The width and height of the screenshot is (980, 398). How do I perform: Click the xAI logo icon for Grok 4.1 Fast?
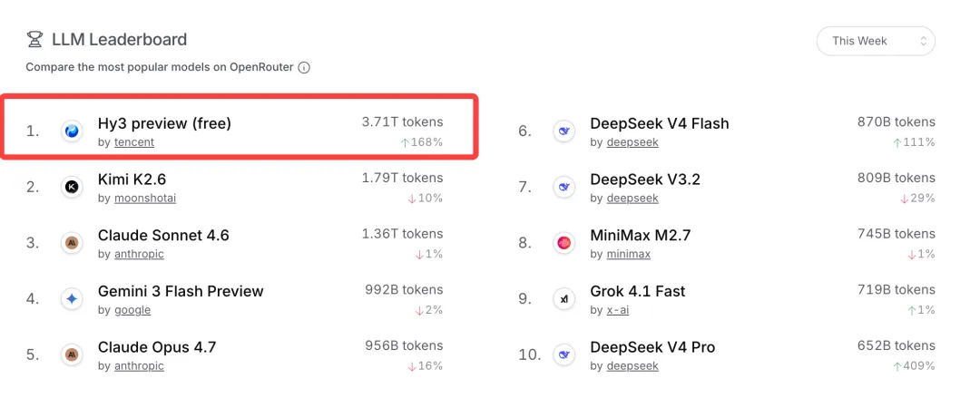(563, 299)
